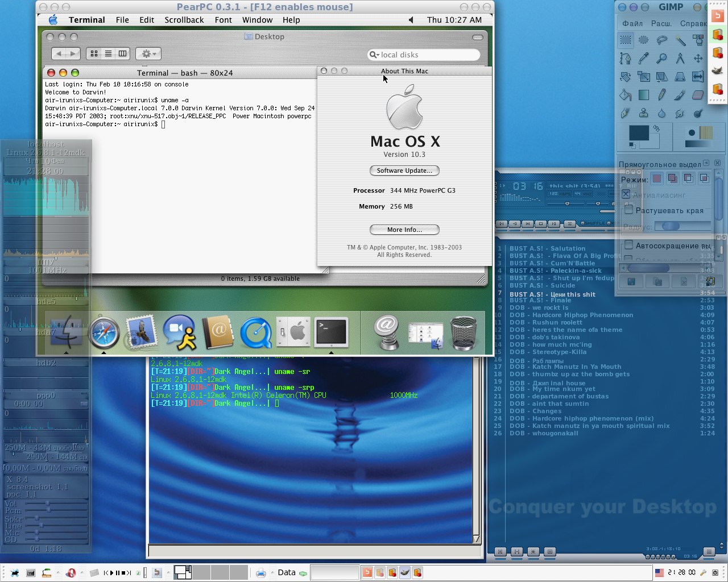Select the Free Select lasso tool in GIMP
Screen dimensions: 728x582
pos(662,40)
